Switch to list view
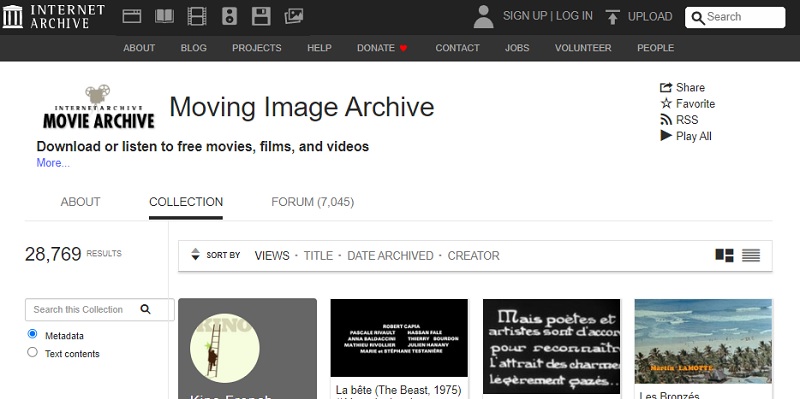The width and height of the screenshot is (800, 399). [751, 255]
